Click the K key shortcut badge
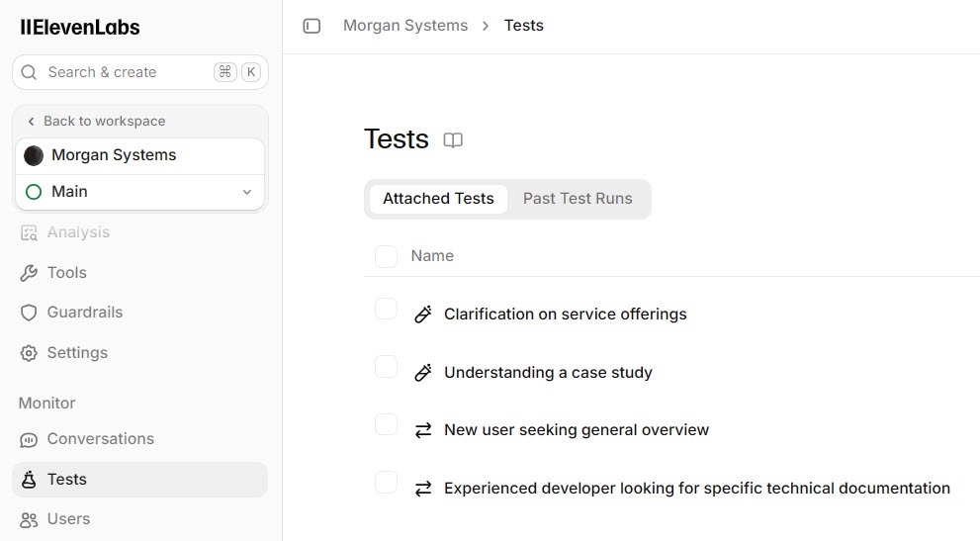 point(250,72)
